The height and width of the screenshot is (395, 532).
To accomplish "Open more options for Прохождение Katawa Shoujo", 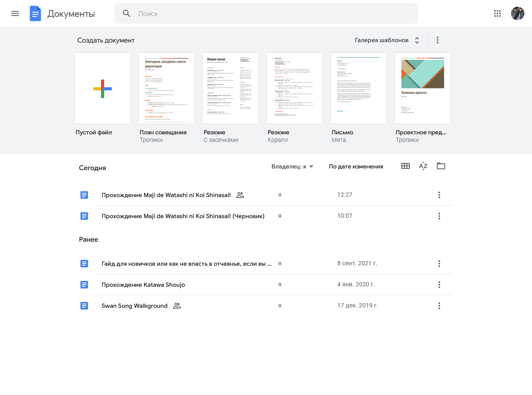I will click(x=439, y=285).
